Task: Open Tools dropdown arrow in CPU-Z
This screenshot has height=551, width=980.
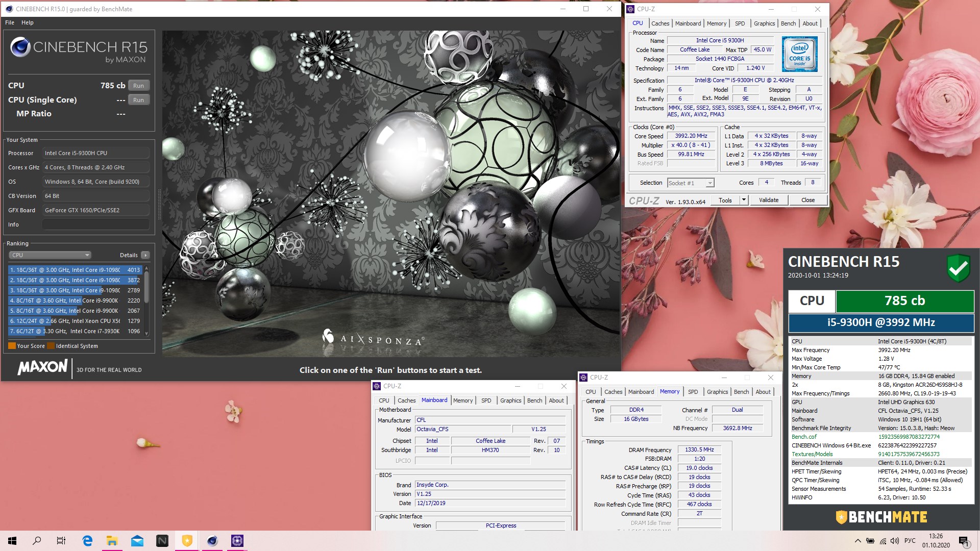Action: pos(744,201)
